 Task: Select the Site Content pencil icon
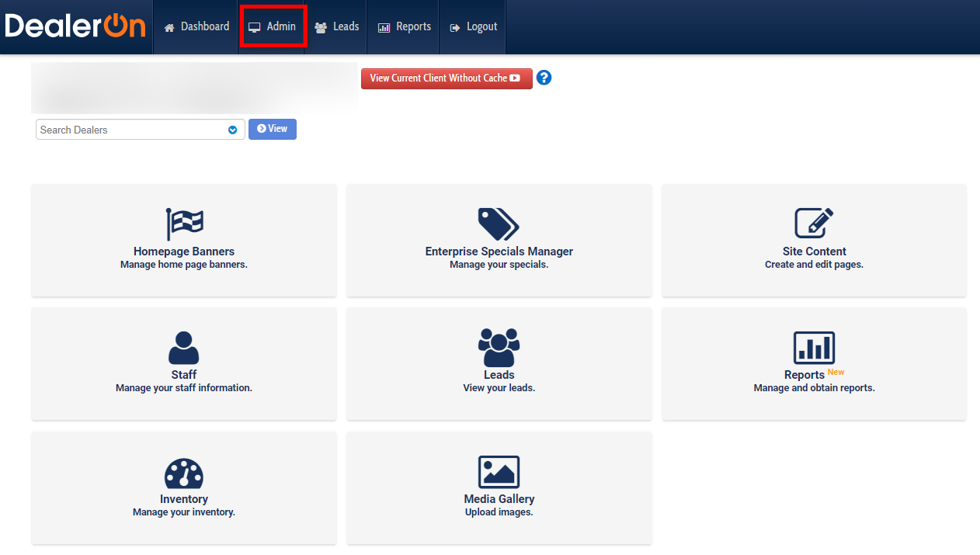[813, 223]
